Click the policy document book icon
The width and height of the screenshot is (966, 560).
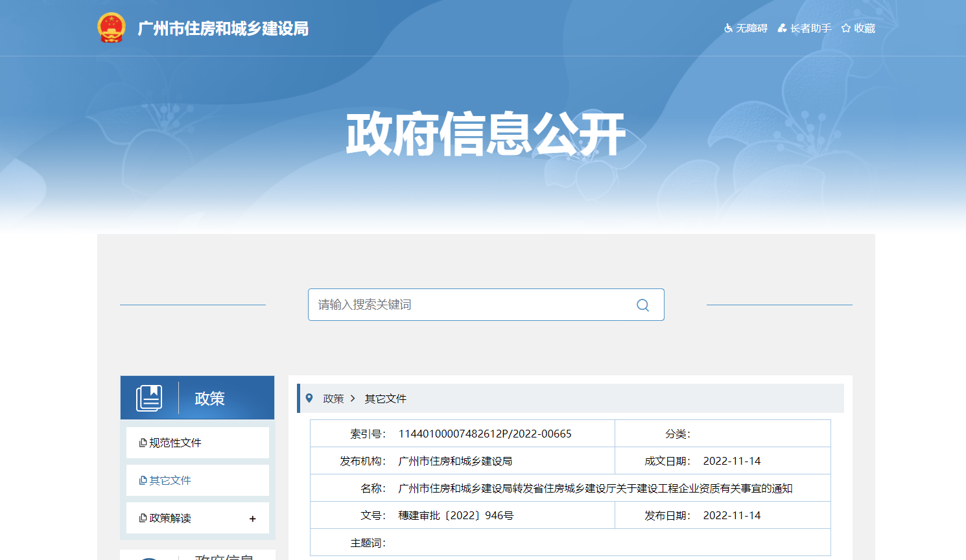point(149,398)
